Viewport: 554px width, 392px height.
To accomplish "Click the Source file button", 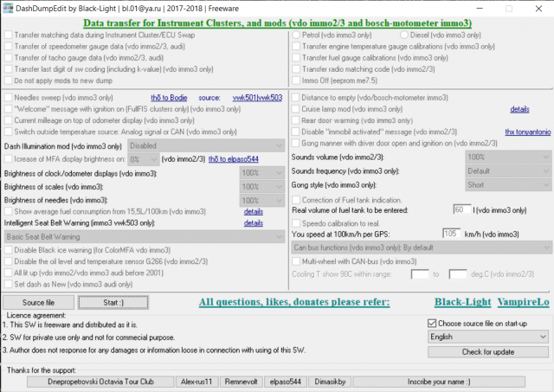I will pyautogui.click(x=38, y=303).
